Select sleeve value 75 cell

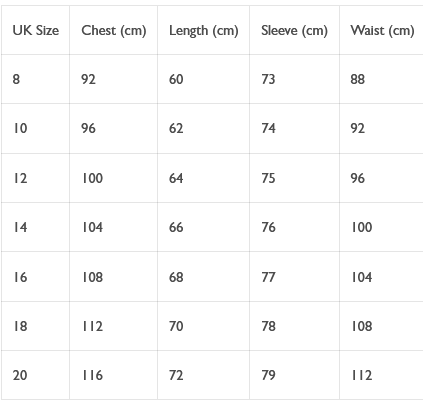point(294,178)
